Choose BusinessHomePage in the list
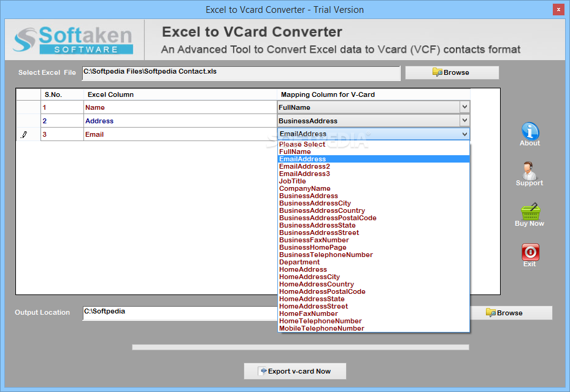This screenshot has width=570, height=392. click(374, 247)
